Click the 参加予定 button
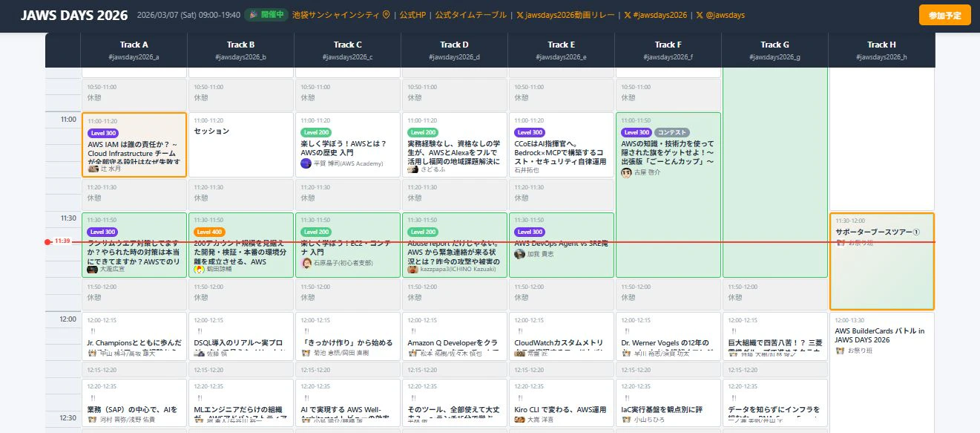 [944, 15]
